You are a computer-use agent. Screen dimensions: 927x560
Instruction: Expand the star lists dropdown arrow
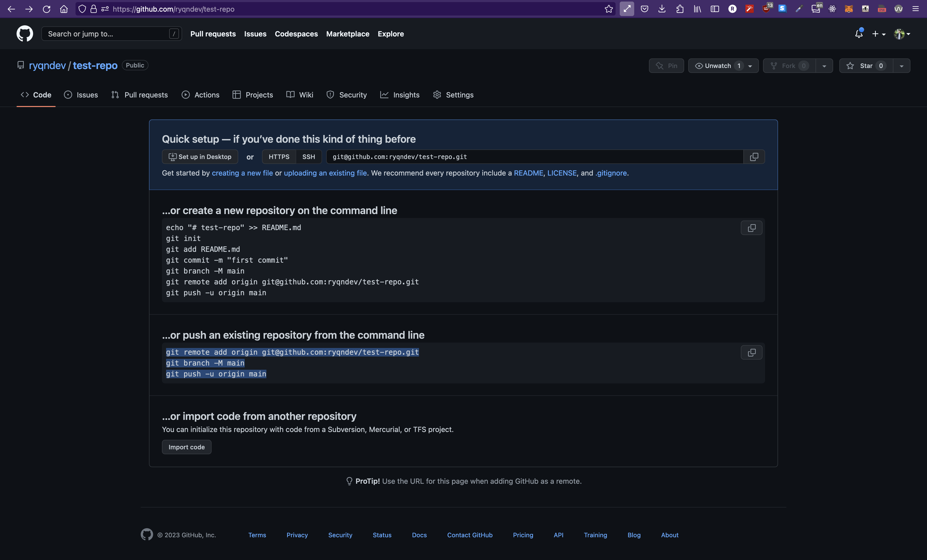click(901, 66)
